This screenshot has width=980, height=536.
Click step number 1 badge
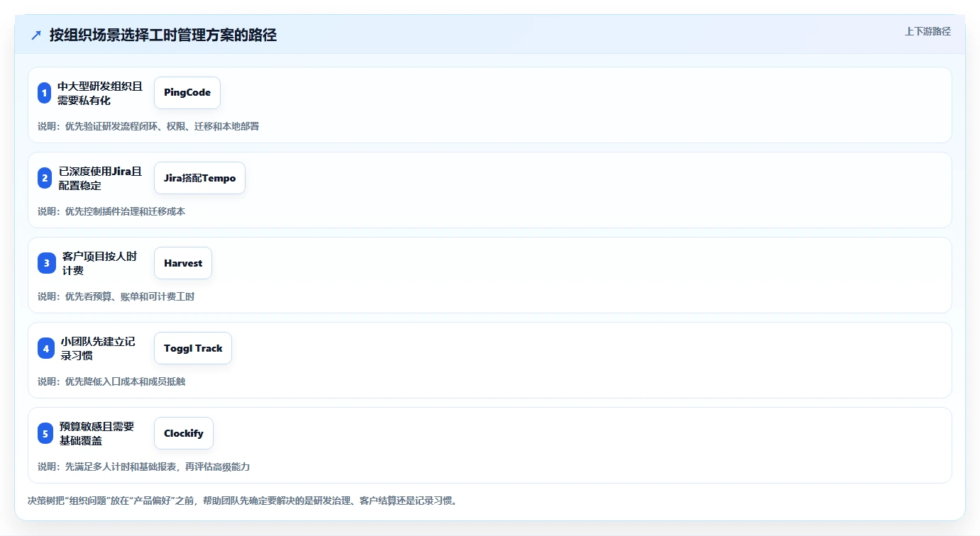45,93
